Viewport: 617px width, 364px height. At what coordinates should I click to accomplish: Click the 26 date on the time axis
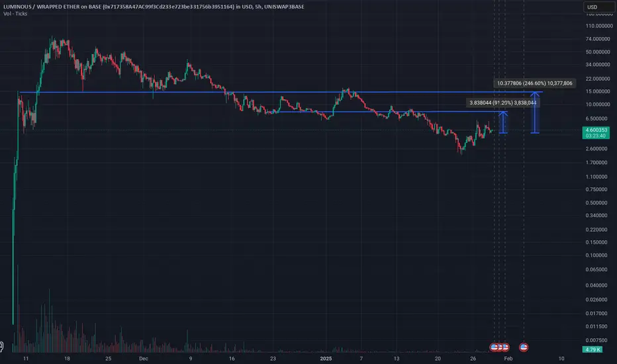[473, 359]
